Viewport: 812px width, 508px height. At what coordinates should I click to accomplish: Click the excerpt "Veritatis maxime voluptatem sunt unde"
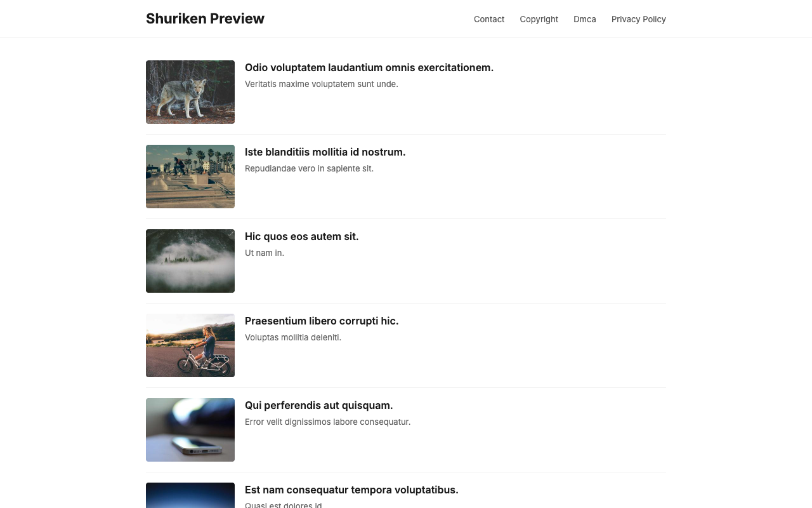coord(321,84)
